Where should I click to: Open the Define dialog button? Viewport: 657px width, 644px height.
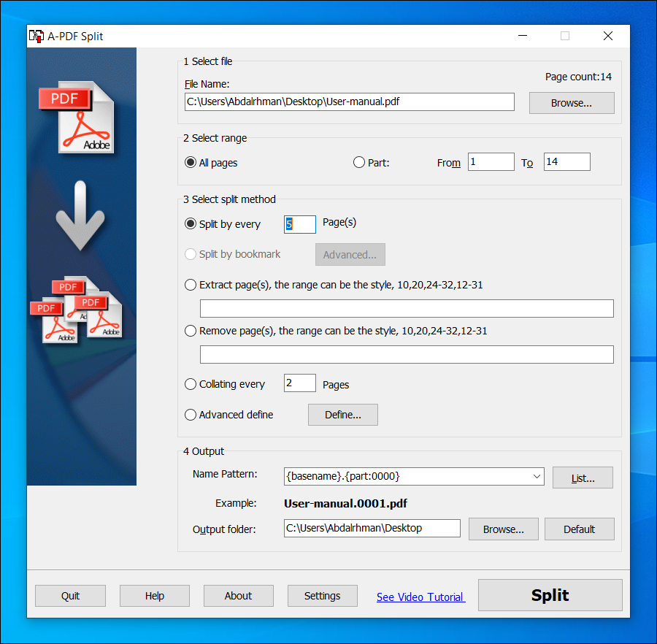tap(343, 415)
